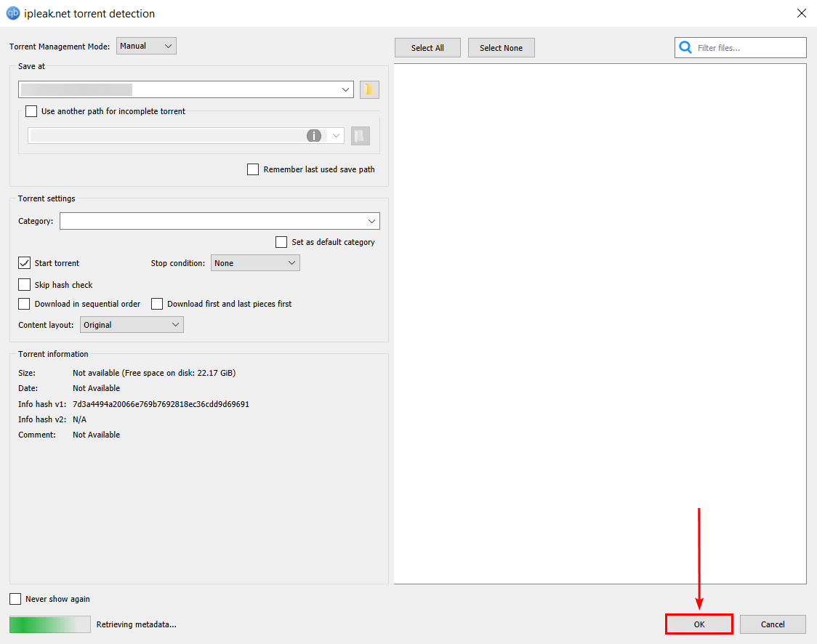Click the qBittorrent logo in title bar

tap(12, 13)
